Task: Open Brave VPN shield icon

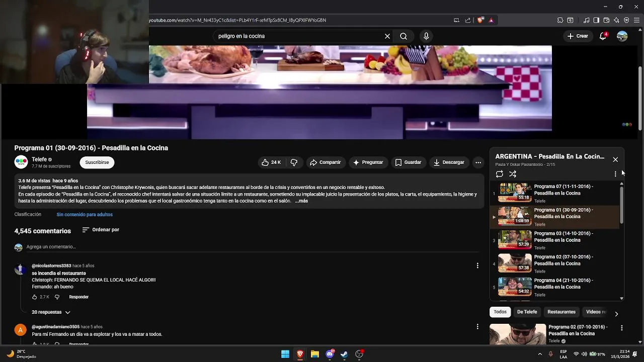Action: [x=626, y=20]
